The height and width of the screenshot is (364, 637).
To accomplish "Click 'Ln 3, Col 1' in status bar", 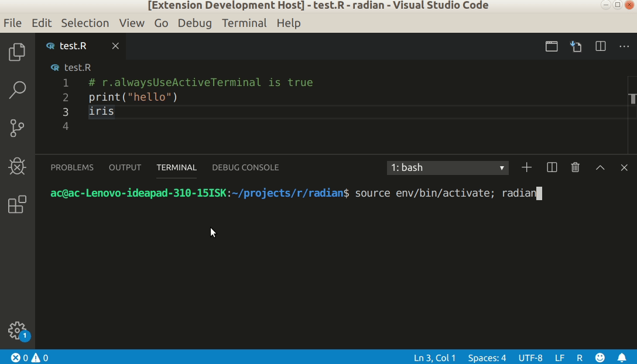I will 434,358.
